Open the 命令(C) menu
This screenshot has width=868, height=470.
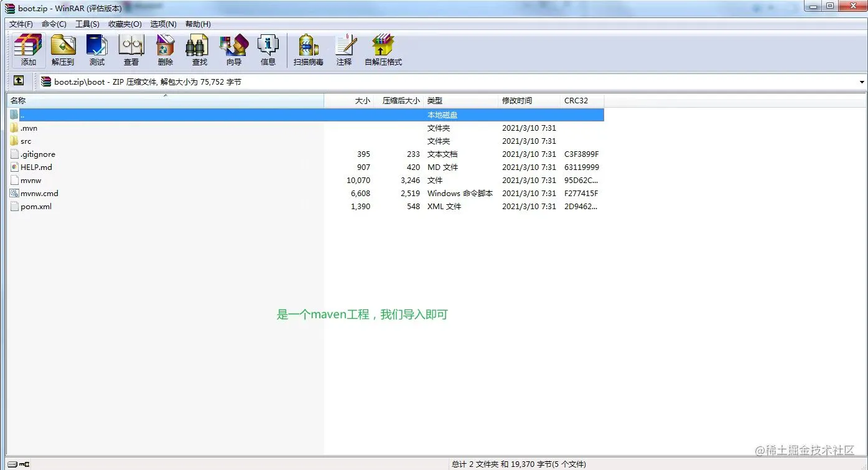pyautogui.click(x=54, y=24)
